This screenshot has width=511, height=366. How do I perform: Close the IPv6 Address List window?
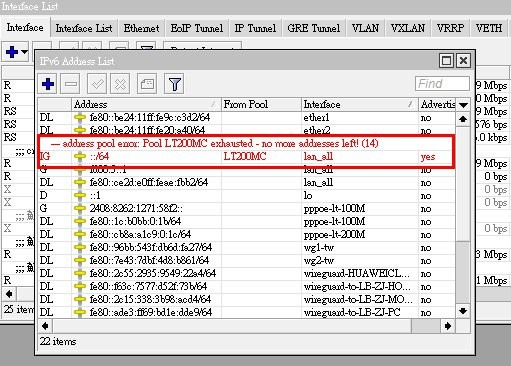(464, 61)
